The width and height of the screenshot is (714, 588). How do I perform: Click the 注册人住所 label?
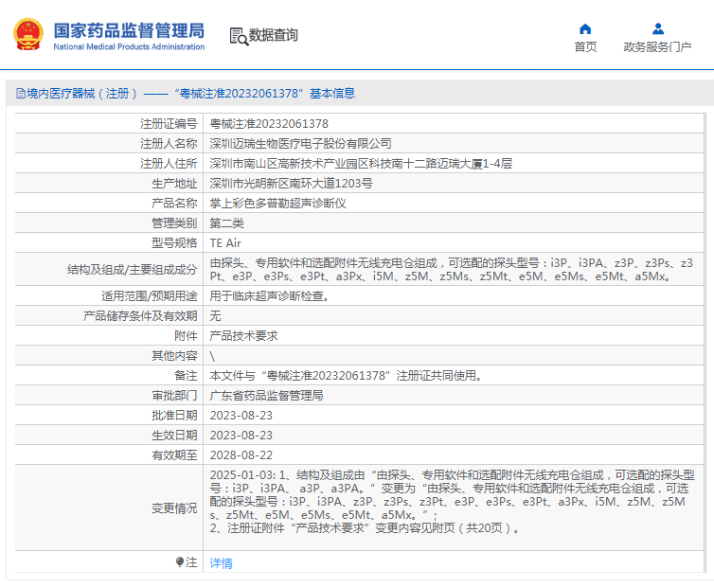(x=169, y=164)
